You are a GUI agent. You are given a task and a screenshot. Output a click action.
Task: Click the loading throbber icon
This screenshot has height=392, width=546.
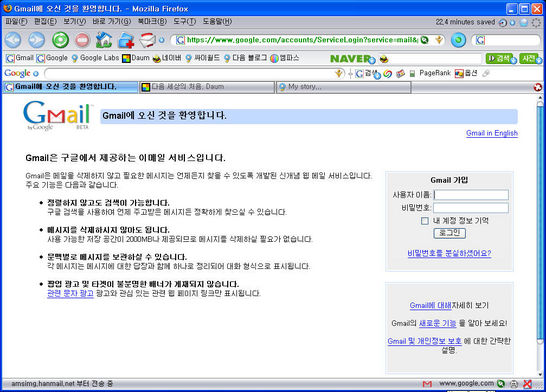pos(537,23)
